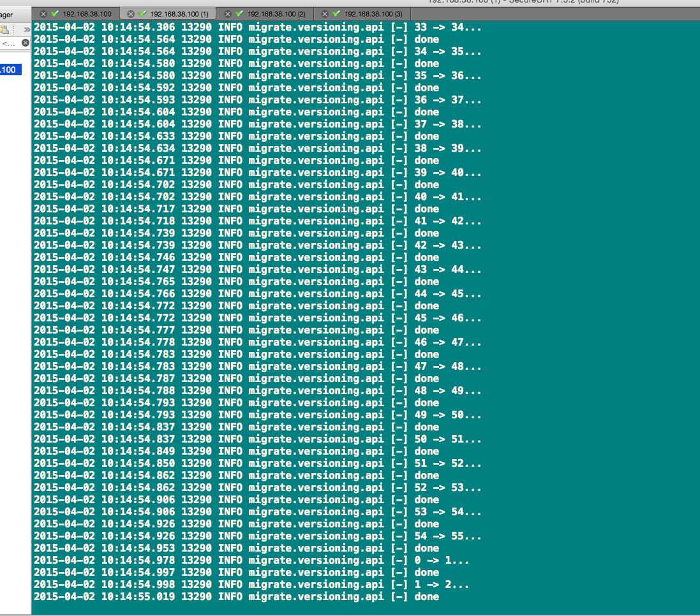Click the log line '33 -> 34...'
This screenshot has height=616, width=700.
click(x=258, y=27)
